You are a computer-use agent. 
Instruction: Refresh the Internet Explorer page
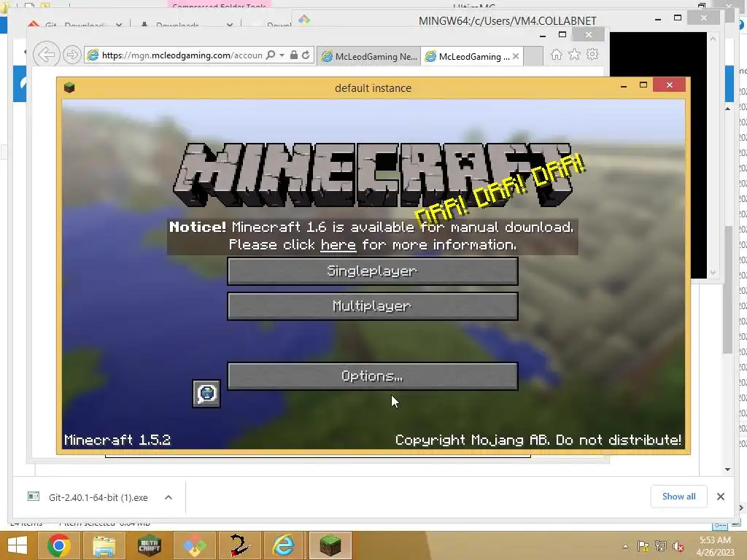[x=306, y=55]
